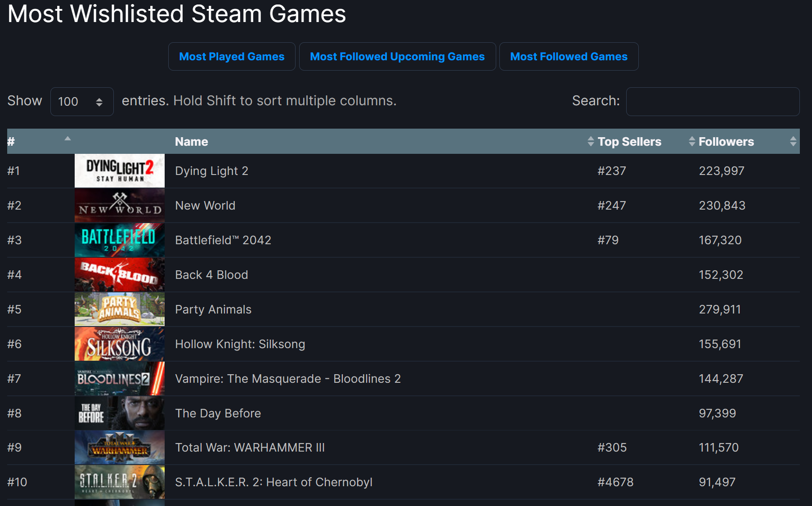Select followers value 91,497
This screenshot has height=506, width=812.
(717, 482)
